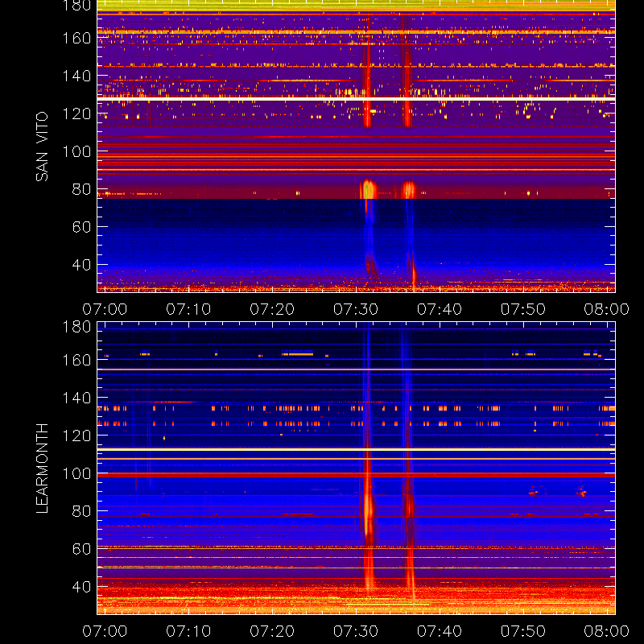Click the 08:00 time label under Learmonth plot
644x644 pixels.
click(607, 631)
